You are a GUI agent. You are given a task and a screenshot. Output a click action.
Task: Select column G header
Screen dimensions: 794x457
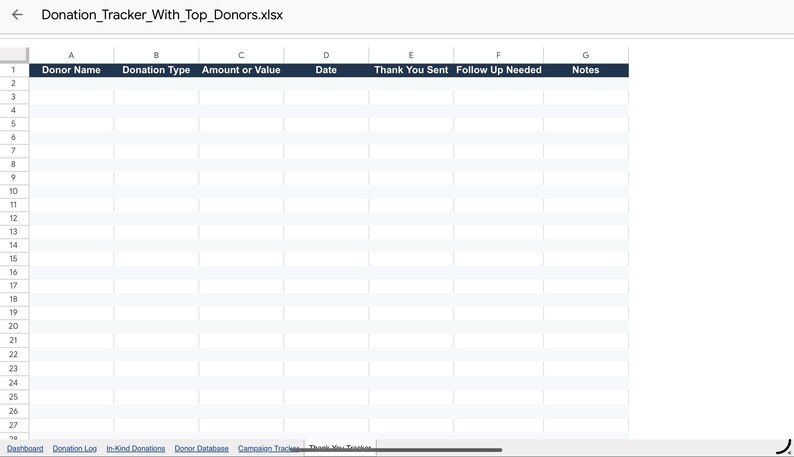coord(586,55)
